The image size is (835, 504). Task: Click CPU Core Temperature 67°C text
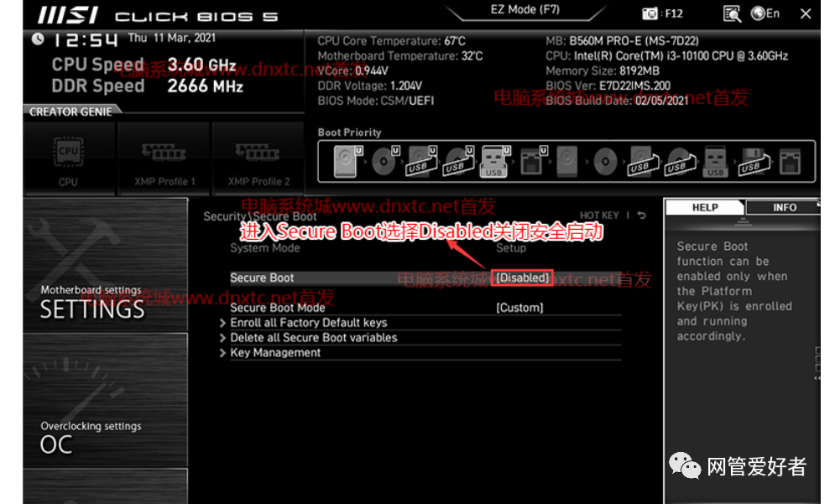point(391,41)
